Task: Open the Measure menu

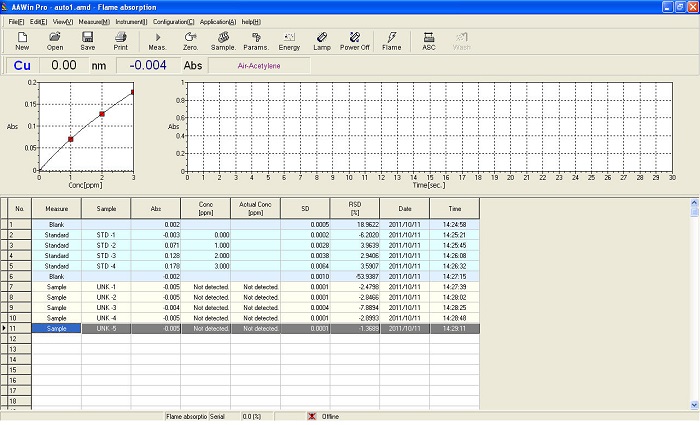Action: pos(94,21)
